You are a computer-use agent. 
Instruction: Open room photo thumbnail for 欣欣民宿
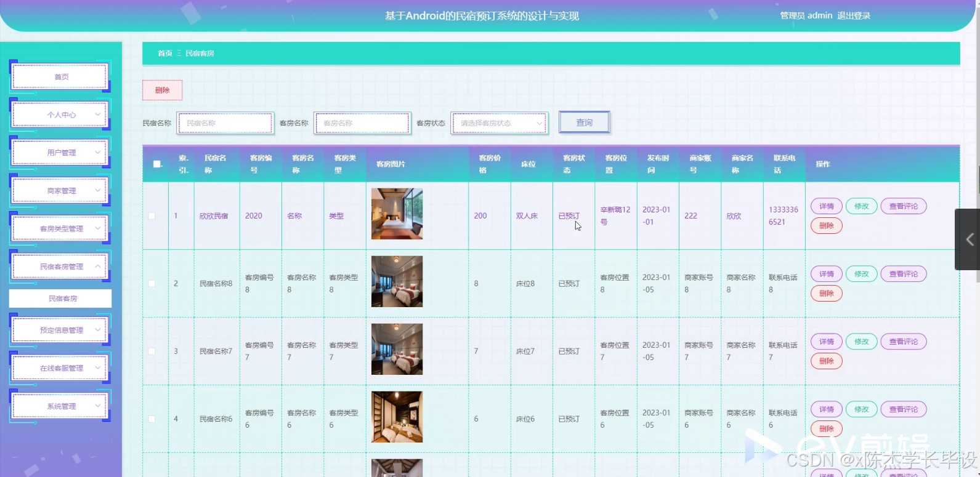397,214
